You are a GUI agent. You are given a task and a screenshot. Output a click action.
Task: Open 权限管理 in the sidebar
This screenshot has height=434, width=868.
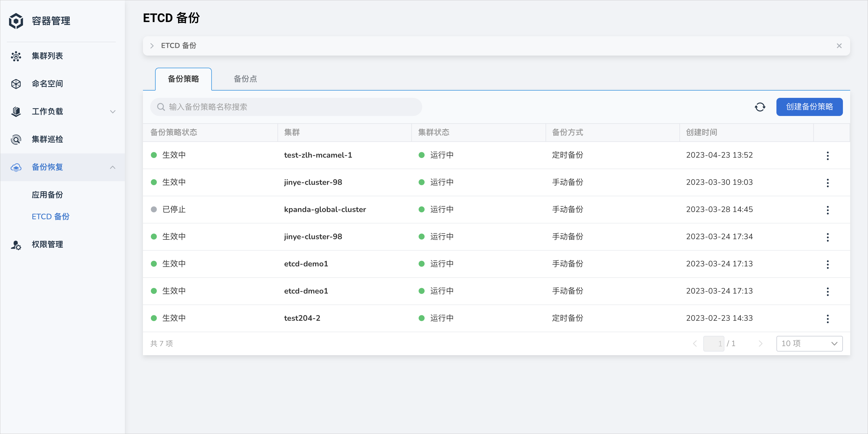pyautogui.click(x=47, y=245)
